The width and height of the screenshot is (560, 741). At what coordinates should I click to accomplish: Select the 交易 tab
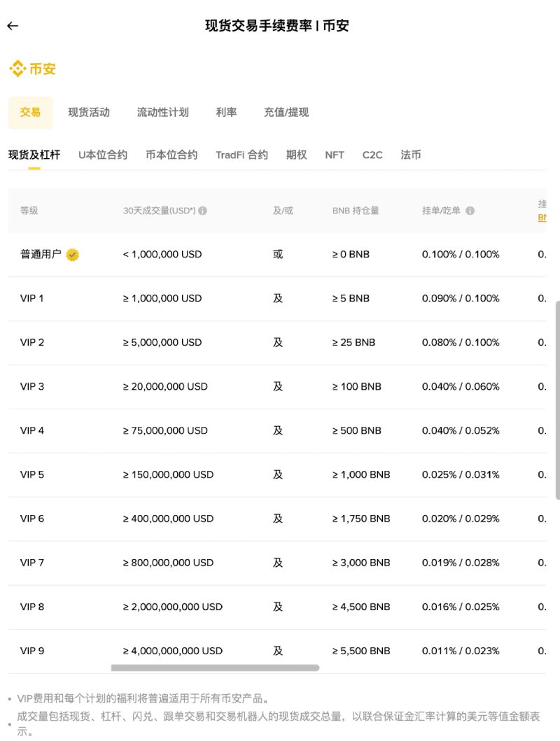click(x=30, y=113)
